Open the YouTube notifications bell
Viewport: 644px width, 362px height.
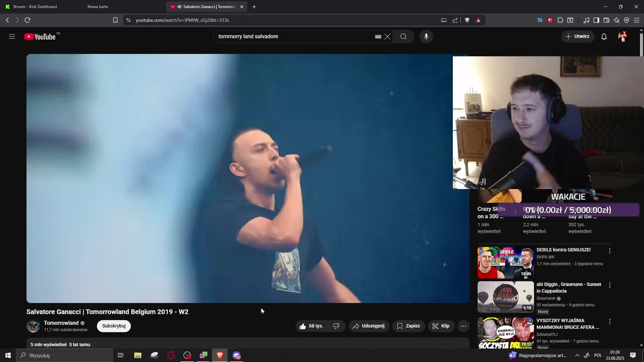point(604,36)
